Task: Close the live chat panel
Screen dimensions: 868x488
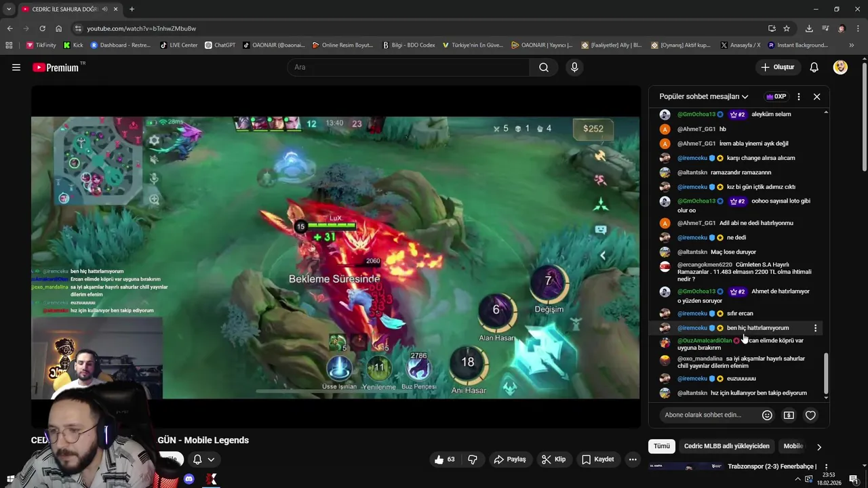Action: coord(816,96)
